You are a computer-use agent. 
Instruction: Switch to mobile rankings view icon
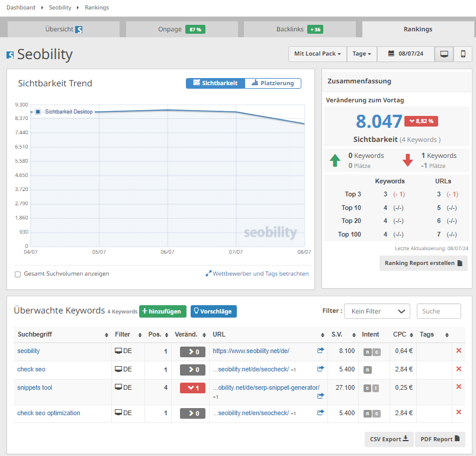click(463, 54)
